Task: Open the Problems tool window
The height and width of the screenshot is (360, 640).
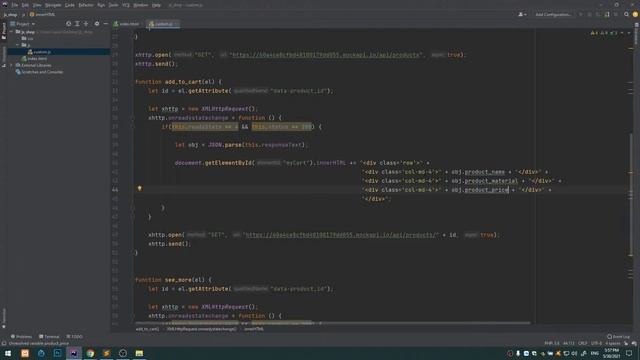Action: (x=21, y=337)
